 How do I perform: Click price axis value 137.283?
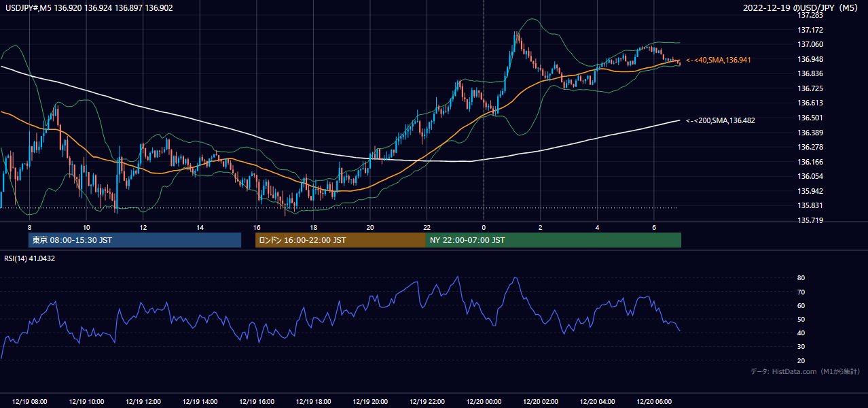pyautogui.click(x=810, y=15)
